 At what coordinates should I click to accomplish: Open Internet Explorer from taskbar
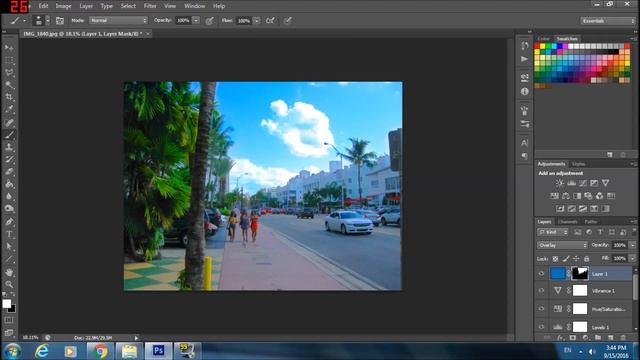click(x=42, y=351)
